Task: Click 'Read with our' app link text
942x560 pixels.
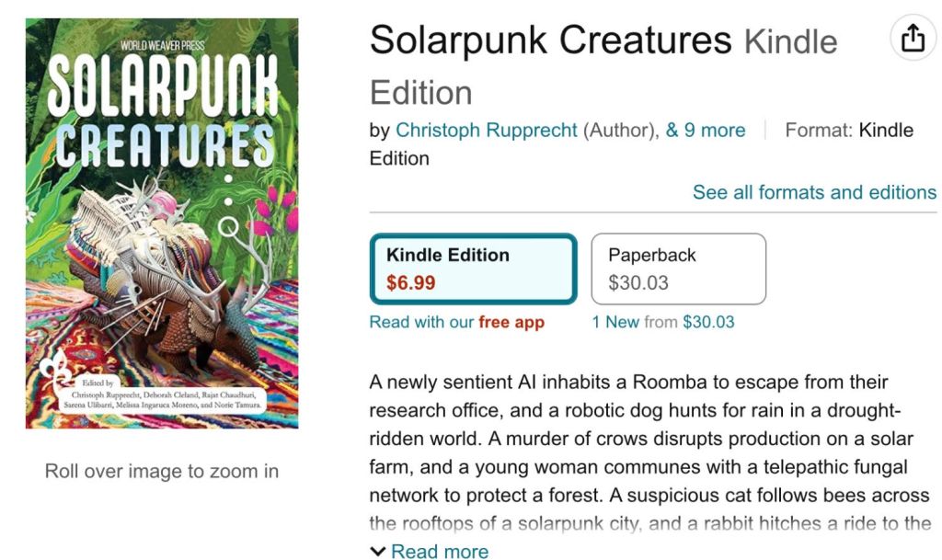Action: click(422, 322)
